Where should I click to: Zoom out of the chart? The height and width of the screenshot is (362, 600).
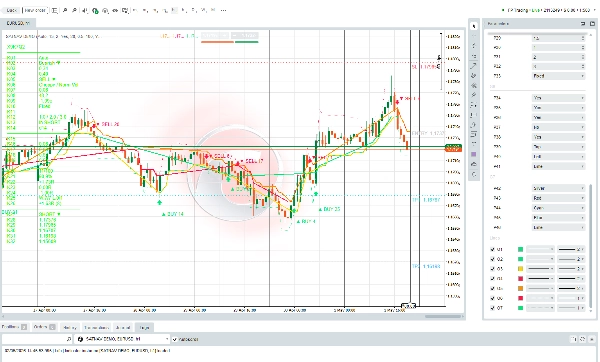(75, 10)
